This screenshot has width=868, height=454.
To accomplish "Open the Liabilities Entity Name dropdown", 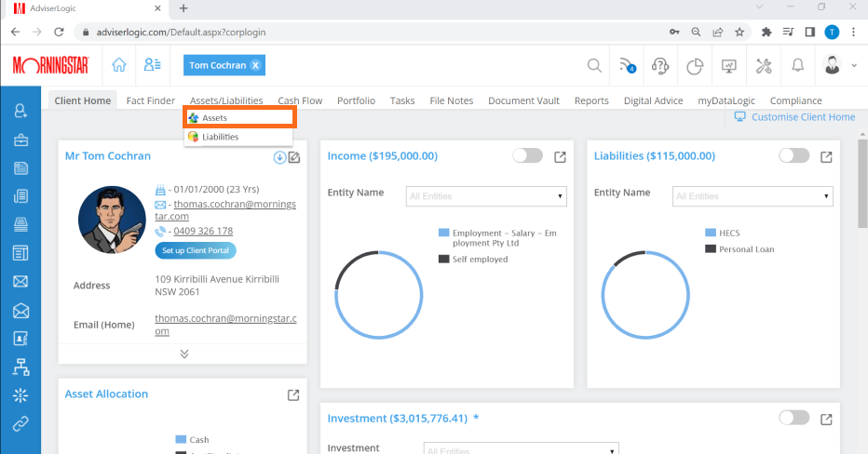I will (x=753, y=196).
